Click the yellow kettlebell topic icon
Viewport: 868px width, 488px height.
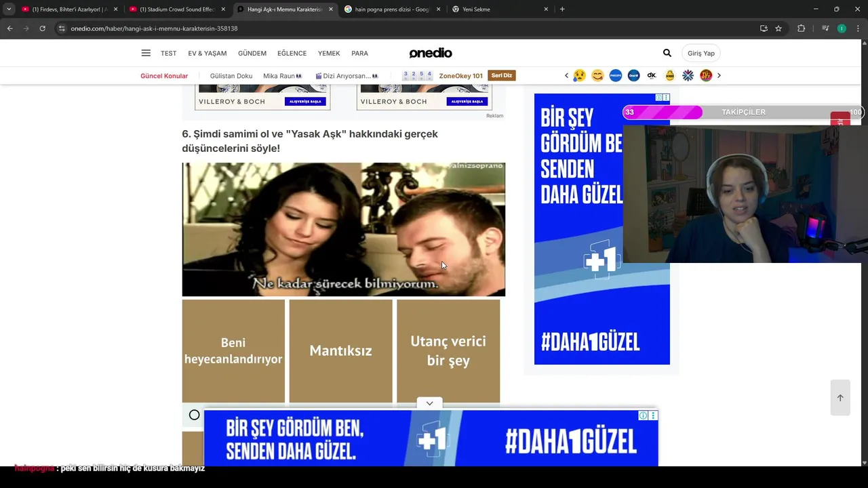point(670,75)
